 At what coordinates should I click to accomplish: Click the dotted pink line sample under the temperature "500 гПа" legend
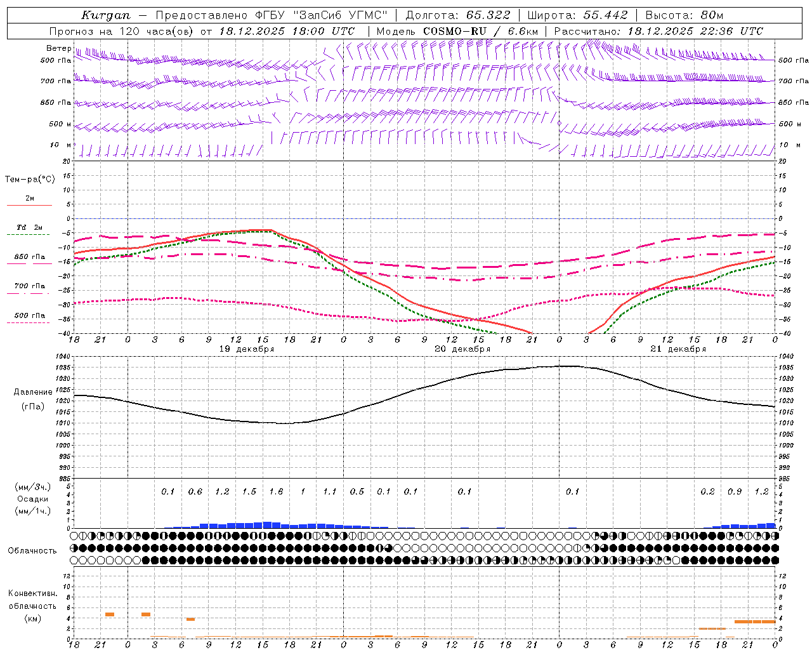(29, 323)
